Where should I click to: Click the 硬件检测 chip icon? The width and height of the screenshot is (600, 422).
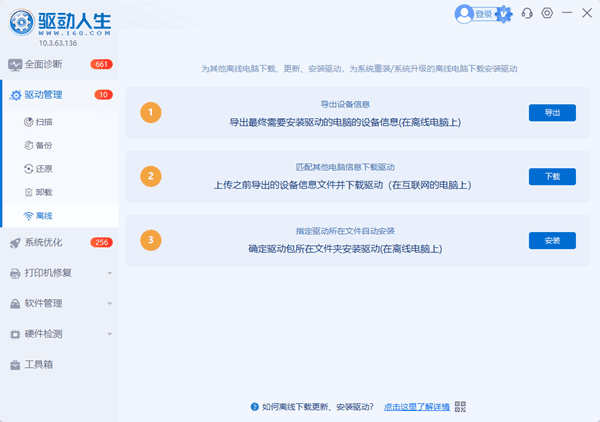click(15, 335)
